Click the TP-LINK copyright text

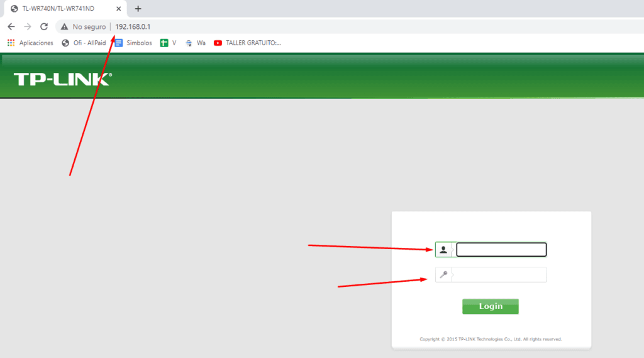pyautogui.click(x=491, y=339)
